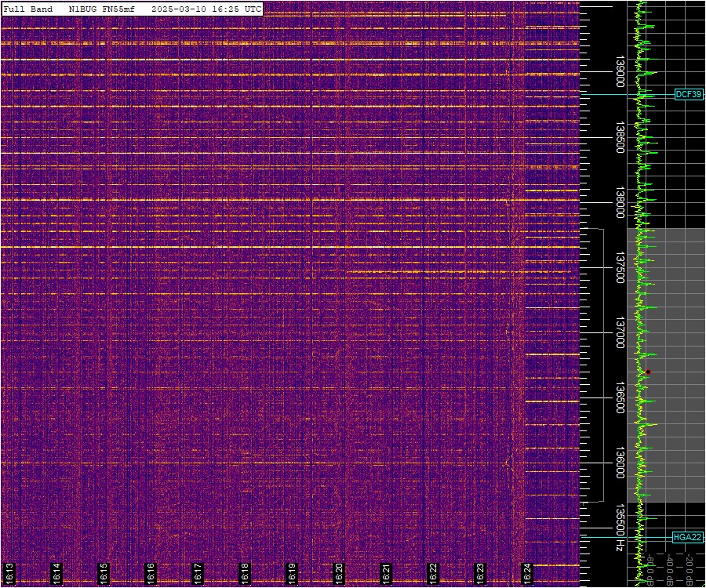Click the 16:22 time label
Viewport: 706px width, 588px height.
(433, 573)
